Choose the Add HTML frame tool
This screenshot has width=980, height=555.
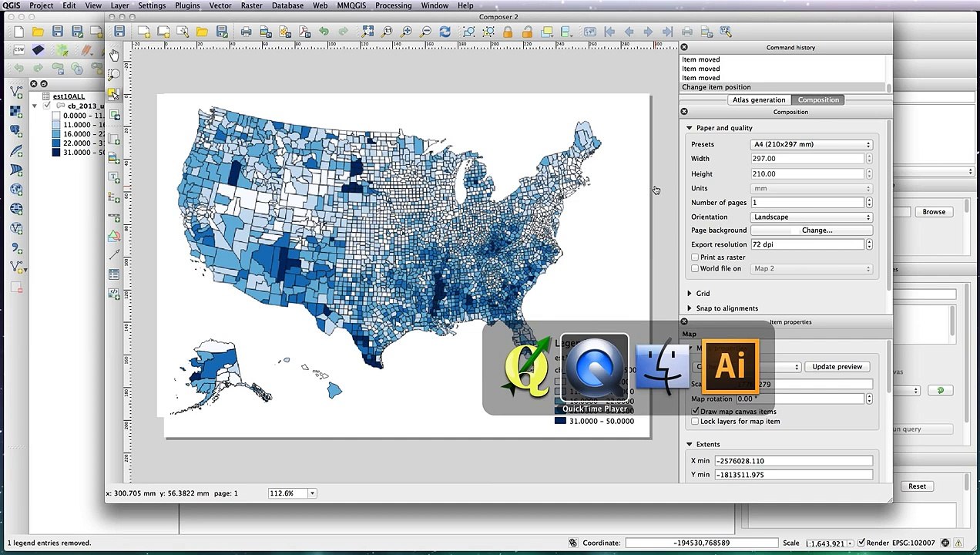(x=114, y=294)
